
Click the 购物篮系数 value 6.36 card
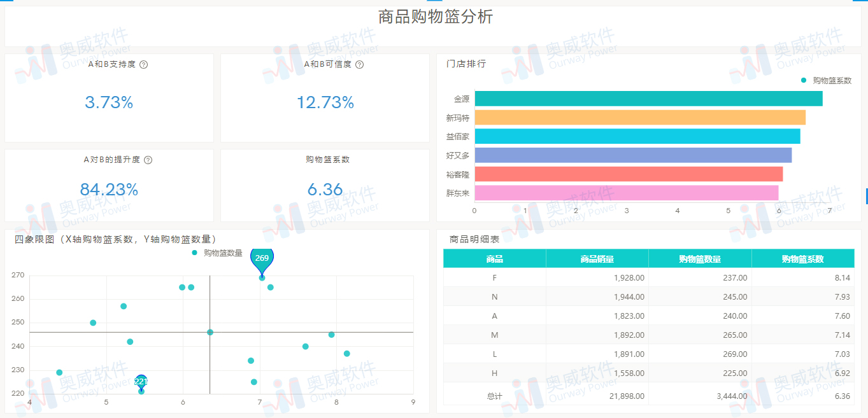(325, 190)
